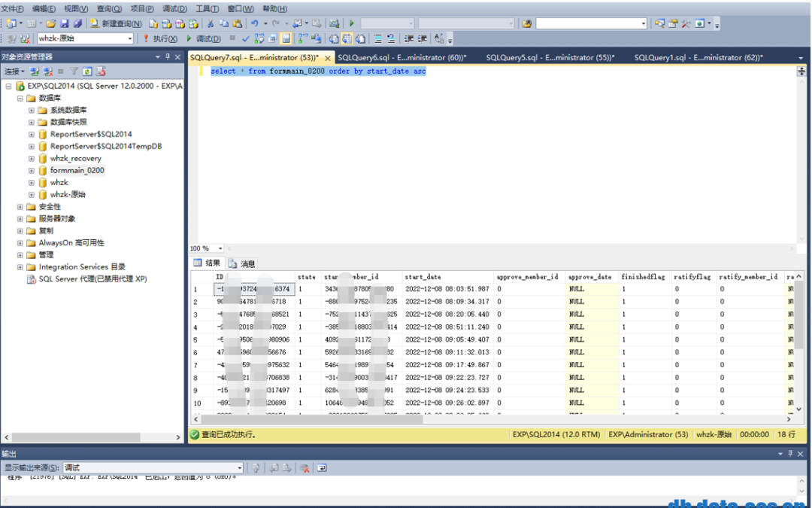Click Object Explorer Refresh icon

[x=87, y=71]
